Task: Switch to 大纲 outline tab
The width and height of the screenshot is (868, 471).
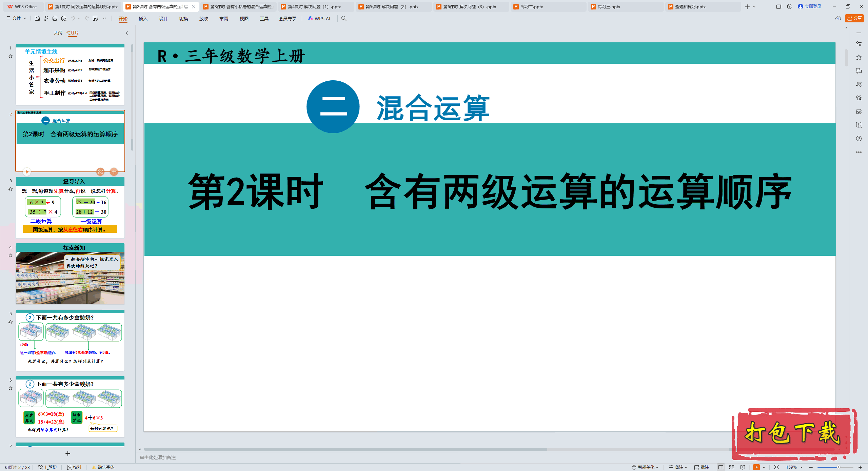Action: click(x=58, y=33)
